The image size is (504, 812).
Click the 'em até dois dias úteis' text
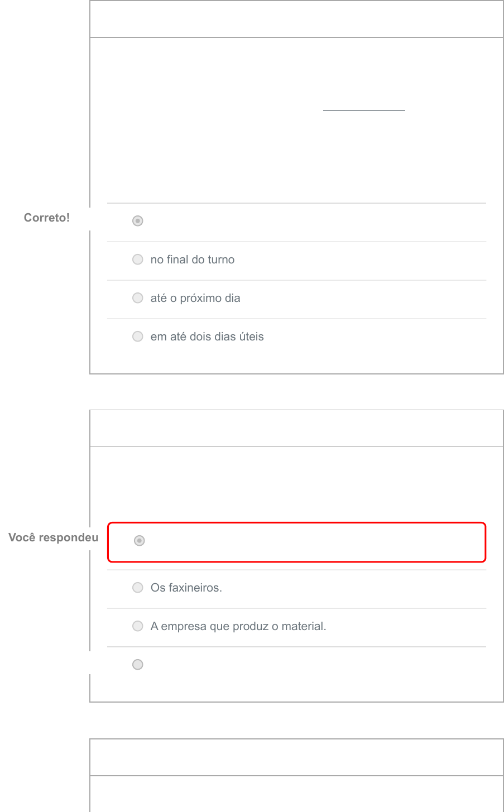point(207,337)
